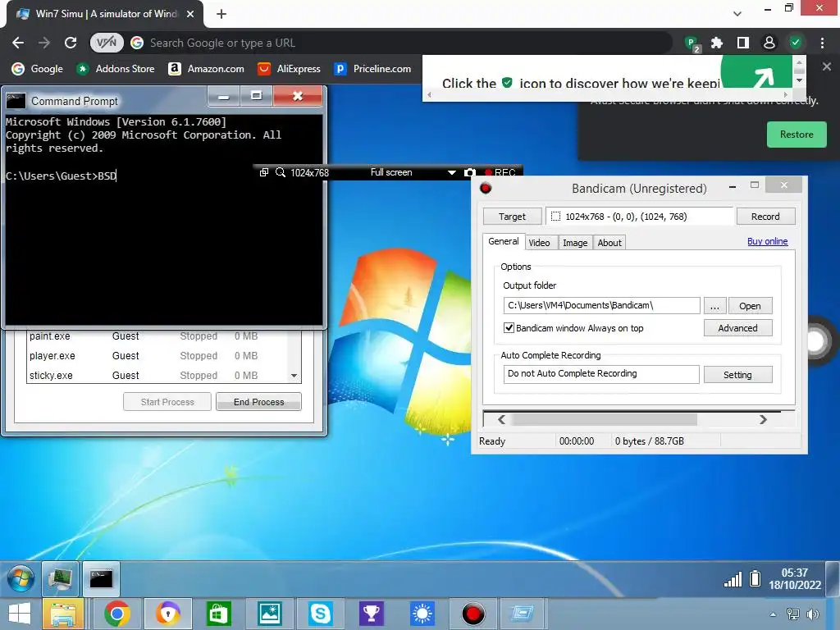Viewport: 840px width, 630px height.
Task: Open the host Windows Start button
Action: click(x=20, y=614)
